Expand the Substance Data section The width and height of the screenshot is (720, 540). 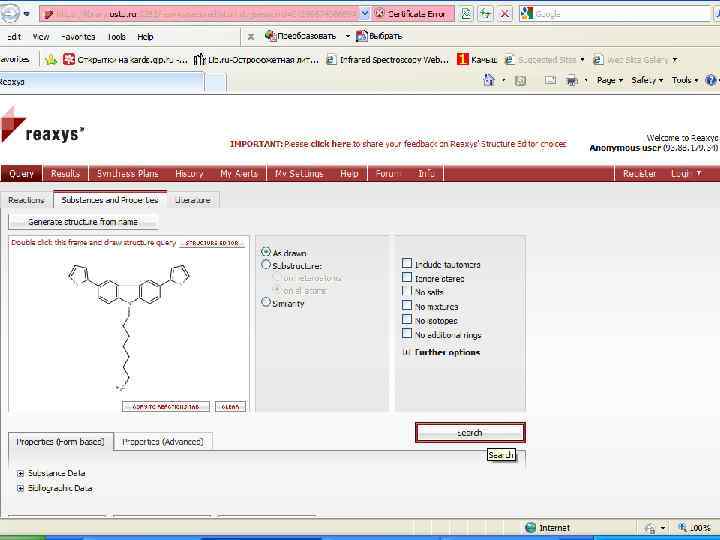tap(20, 473)
